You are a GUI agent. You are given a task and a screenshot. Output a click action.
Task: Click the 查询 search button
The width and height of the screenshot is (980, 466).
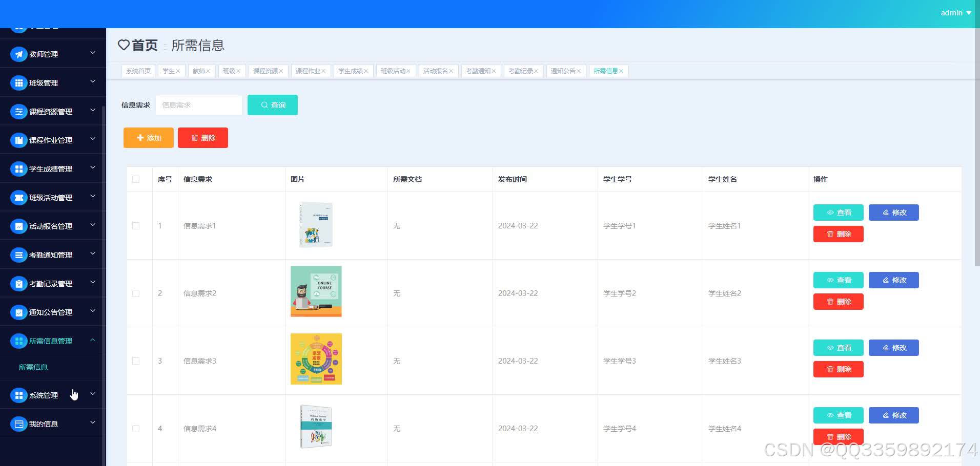(273, 105)
